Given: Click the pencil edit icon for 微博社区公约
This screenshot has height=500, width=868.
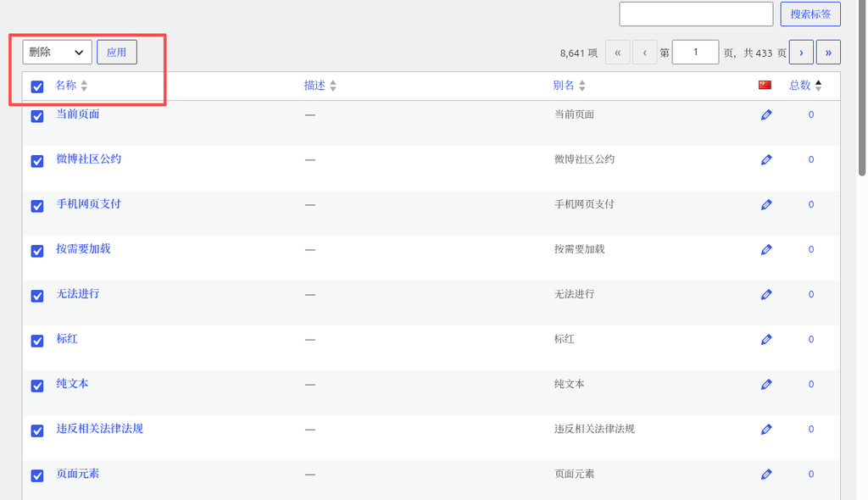Looking at the screenshot, I should 766,159.
